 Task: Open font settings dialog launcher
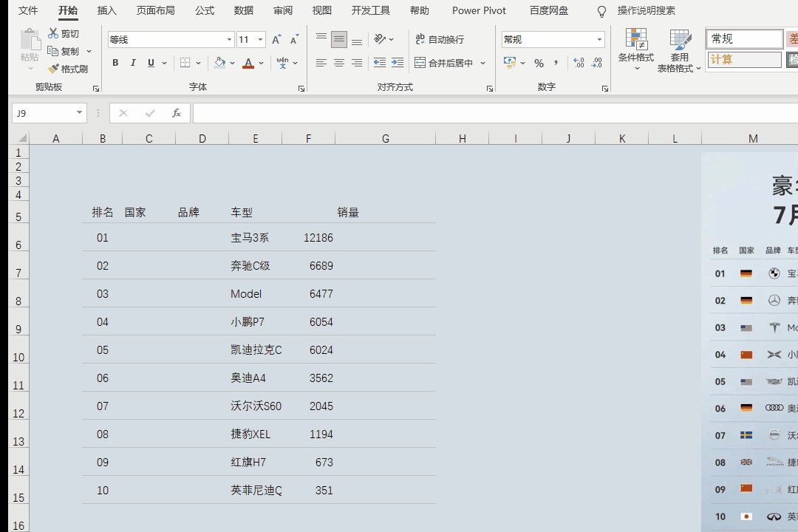point(301,89)
